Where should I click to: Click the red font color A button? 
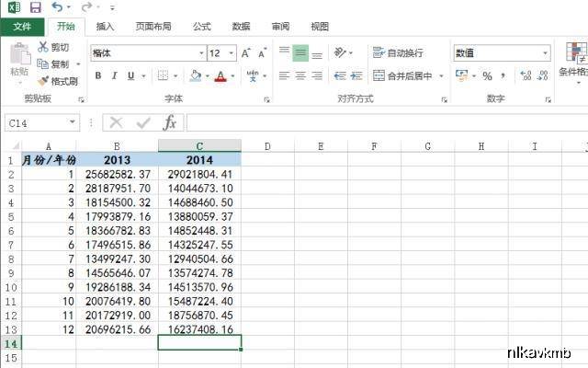[x=220, y=76]
